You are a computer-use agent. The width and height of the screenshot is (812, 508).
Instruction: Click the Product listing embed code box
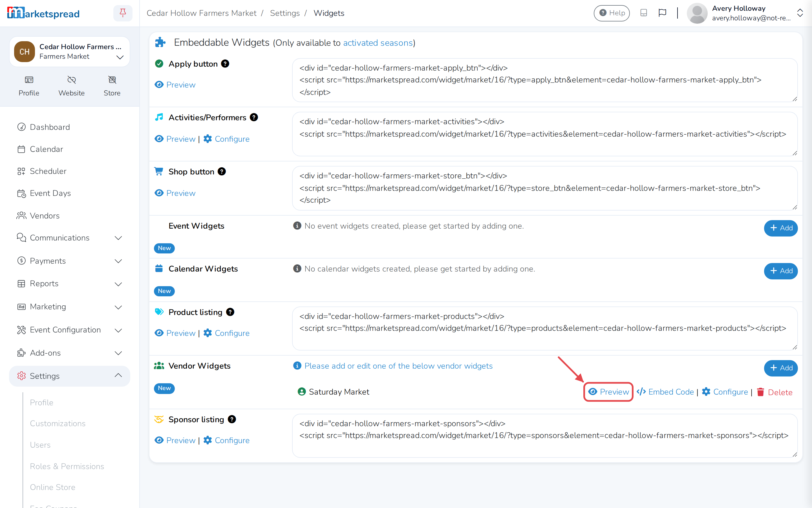545,328
